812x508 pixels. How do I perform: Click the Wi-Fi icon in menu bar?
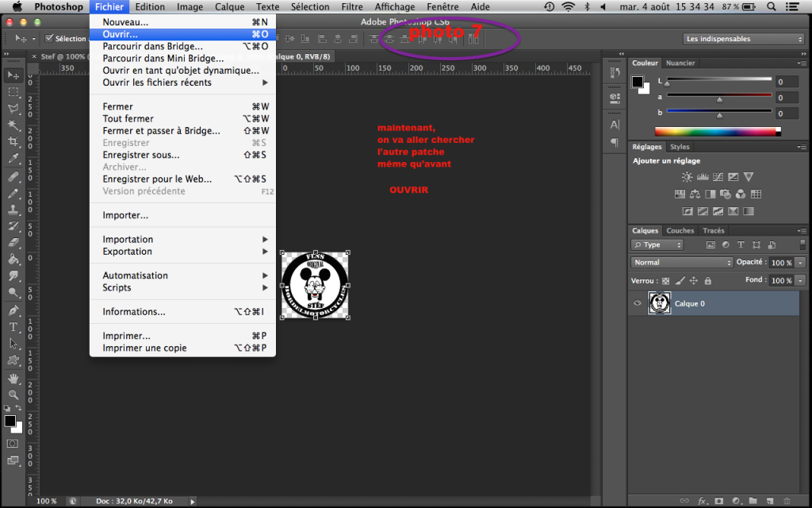coord(568,6)
